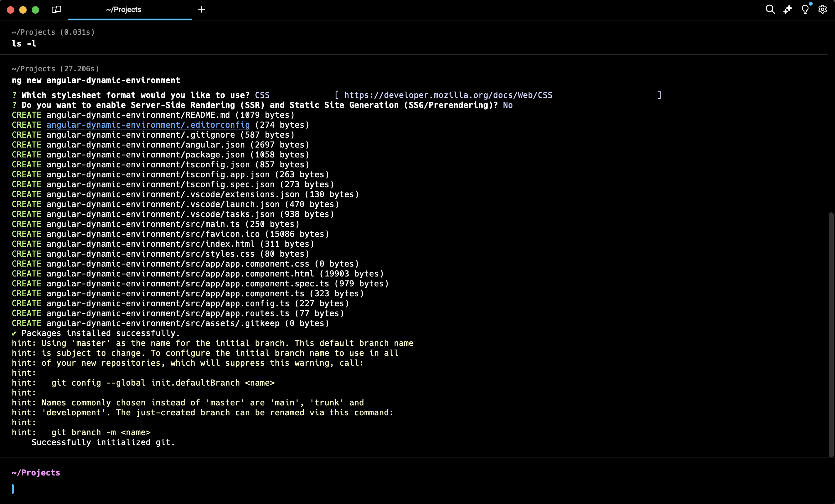Click the yellow macOS minimize button
Viewport: 835px width, 504px height.
click(x=23, y=10)
